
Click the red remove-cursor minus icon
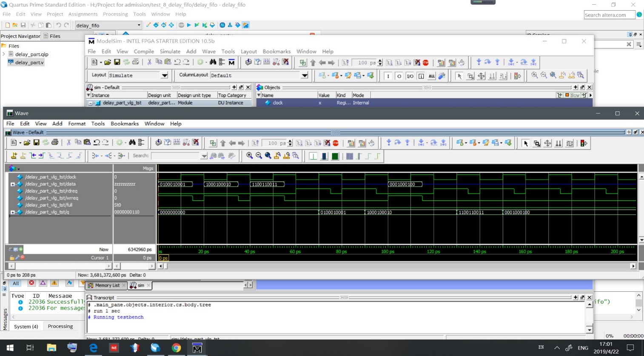coord(22,258)
